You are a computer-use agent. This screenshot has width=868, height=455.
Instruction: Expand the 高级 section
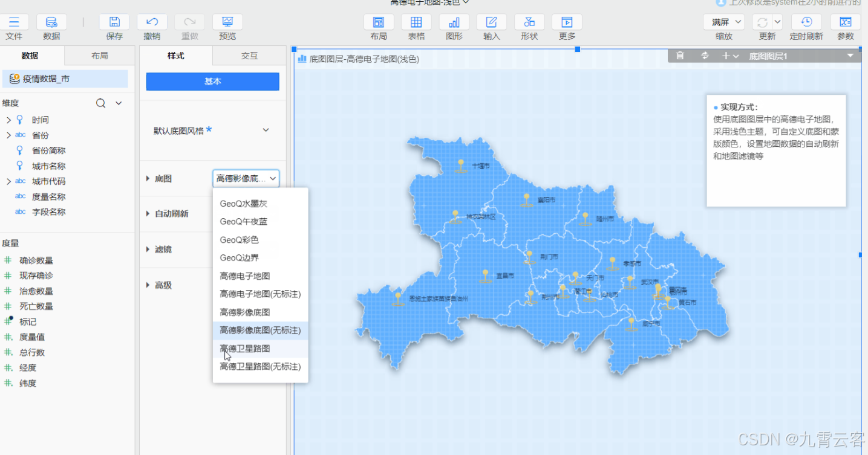pos(148,285)
